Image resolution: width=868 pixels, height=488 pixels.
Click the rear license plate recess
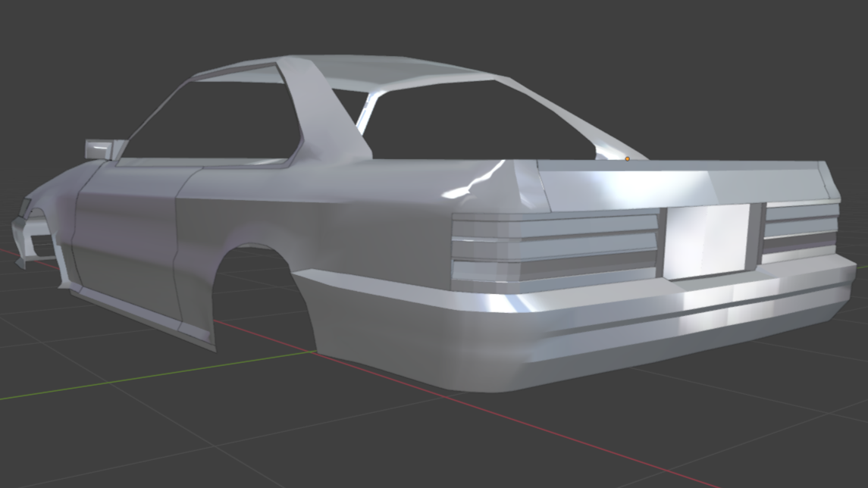coord(708,241)
